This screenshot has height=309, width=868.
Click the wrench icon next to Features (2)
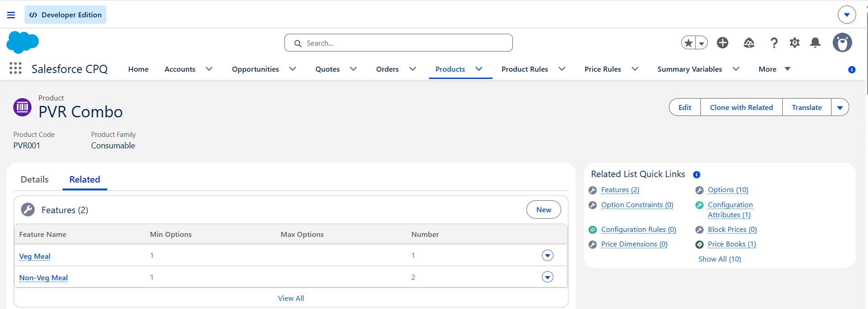593,190
